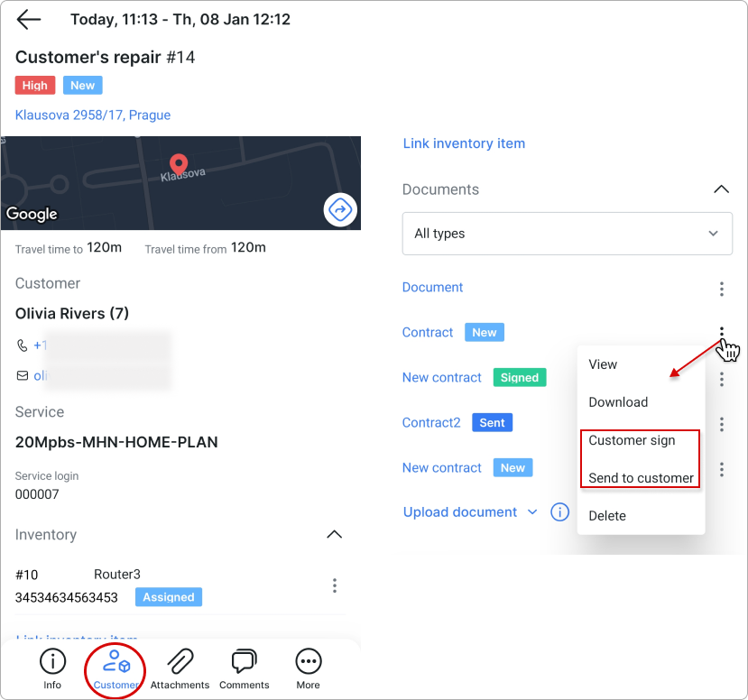Image resolution: width=748 pixels, height=700 pixels.
Task: Open directions with the navigation icon on map
Action: point(340,209)
